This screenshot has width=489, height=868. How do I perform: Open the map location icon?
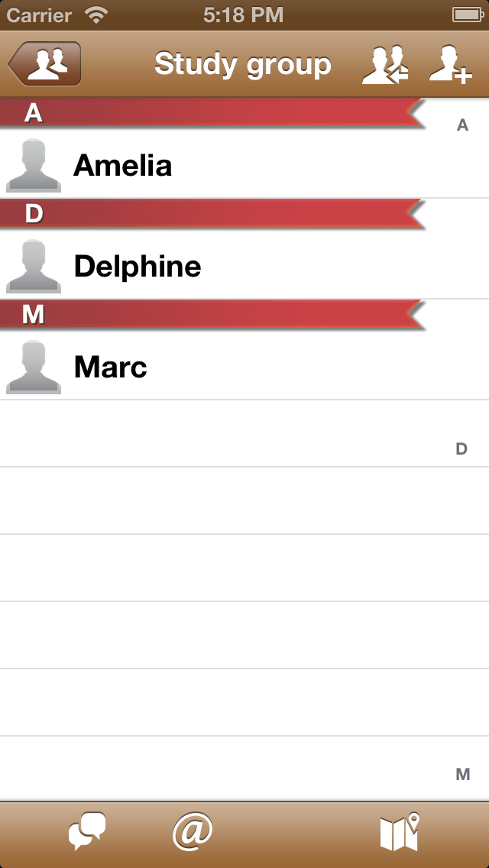click(400, 832)
